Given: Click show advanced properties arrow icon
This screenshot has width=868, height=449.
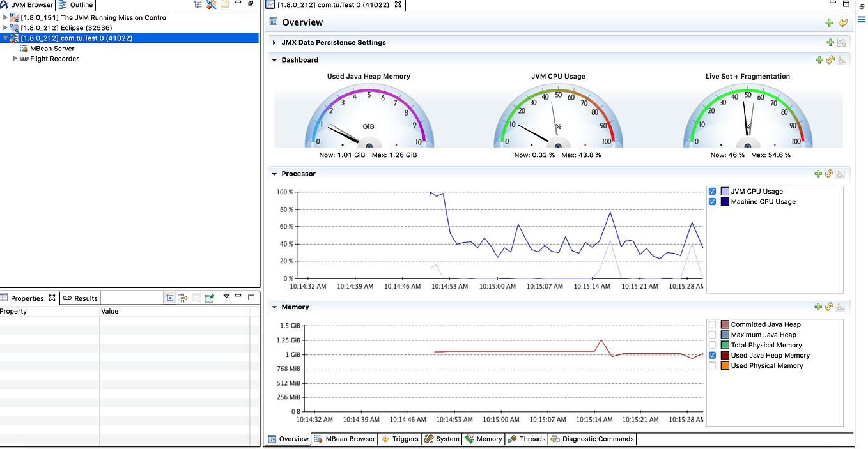Looking at the screenshot, I should pyautogui.click(x=183, y=298).
